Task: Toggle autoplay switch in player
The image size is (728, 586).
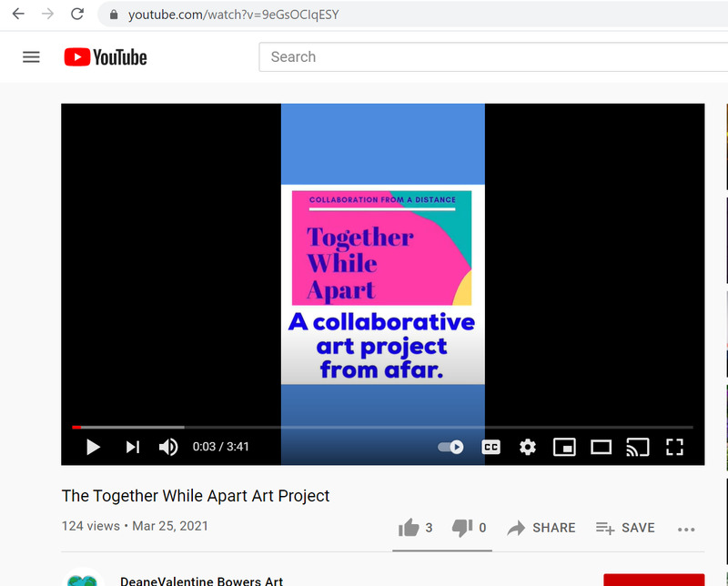Action: tap(451, 447)
